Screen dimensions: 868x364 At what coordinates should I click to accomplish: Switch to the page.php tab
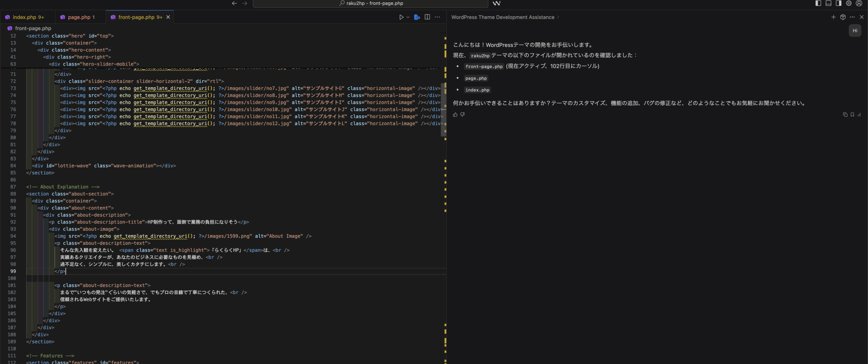coord(79,17)
